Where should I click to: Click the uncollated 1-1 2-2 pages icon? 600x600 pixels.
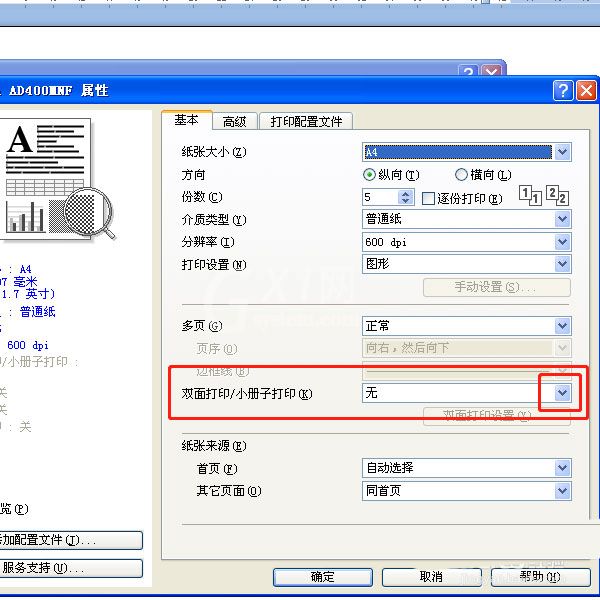click(x=544, y=196)
